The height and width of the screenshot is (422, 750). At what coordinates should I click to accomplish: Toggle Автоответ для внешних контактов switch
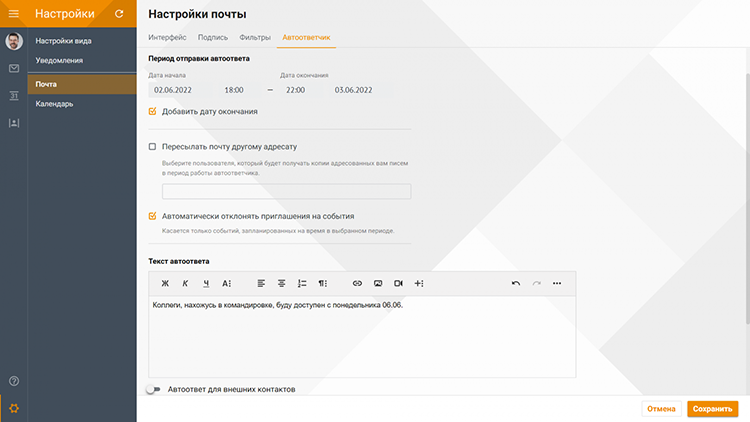[153, 389]
